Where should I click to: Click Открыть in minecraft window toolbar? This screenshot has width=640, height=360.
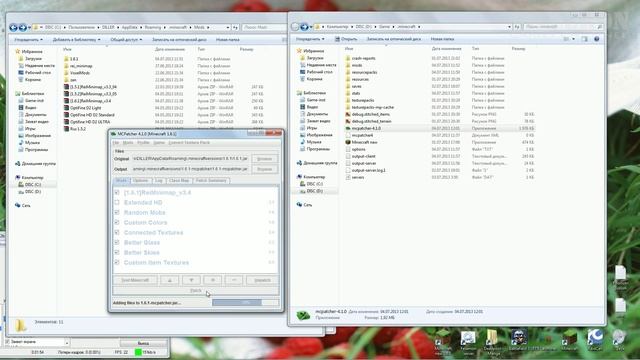coord(346,39)
